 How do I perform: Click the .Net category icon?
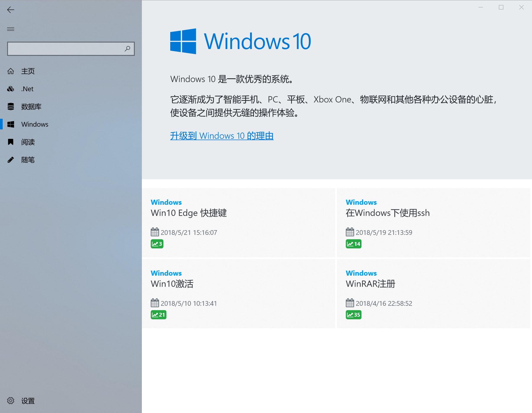(11, 89)
